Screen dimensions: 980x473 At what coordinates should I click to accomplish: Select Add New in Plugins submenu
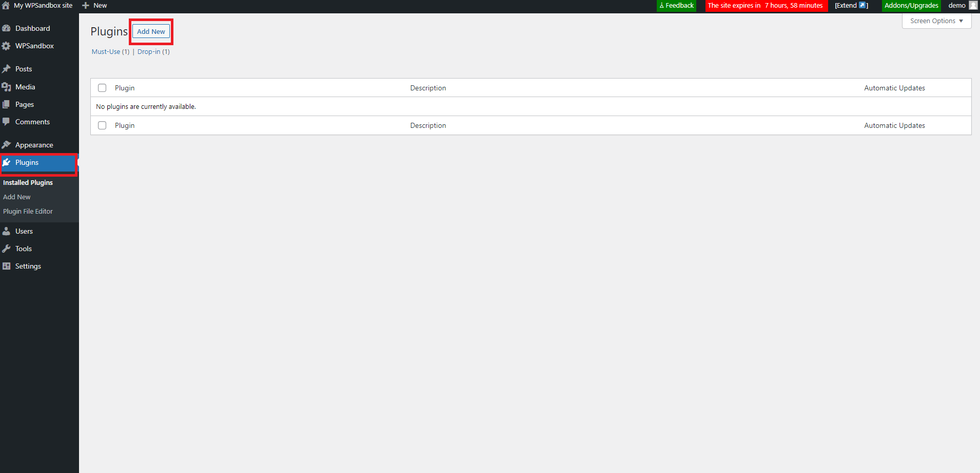17,197
